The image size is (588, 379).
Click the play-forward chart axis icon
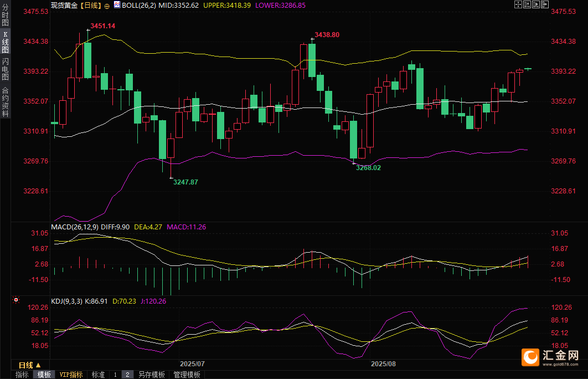[536, 4]
